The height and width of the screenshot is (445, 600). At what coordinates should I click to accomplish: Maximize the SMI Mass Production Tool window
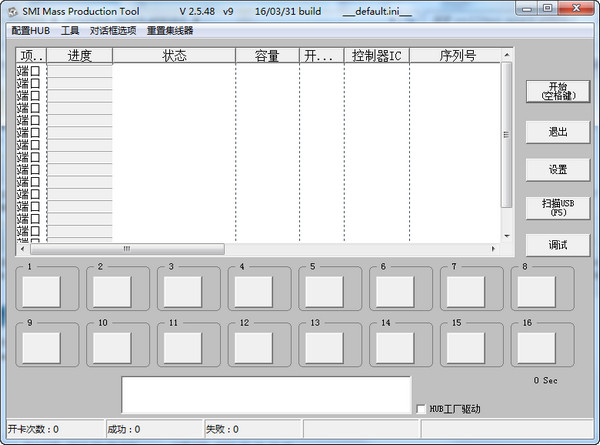(x=548, y=8)
